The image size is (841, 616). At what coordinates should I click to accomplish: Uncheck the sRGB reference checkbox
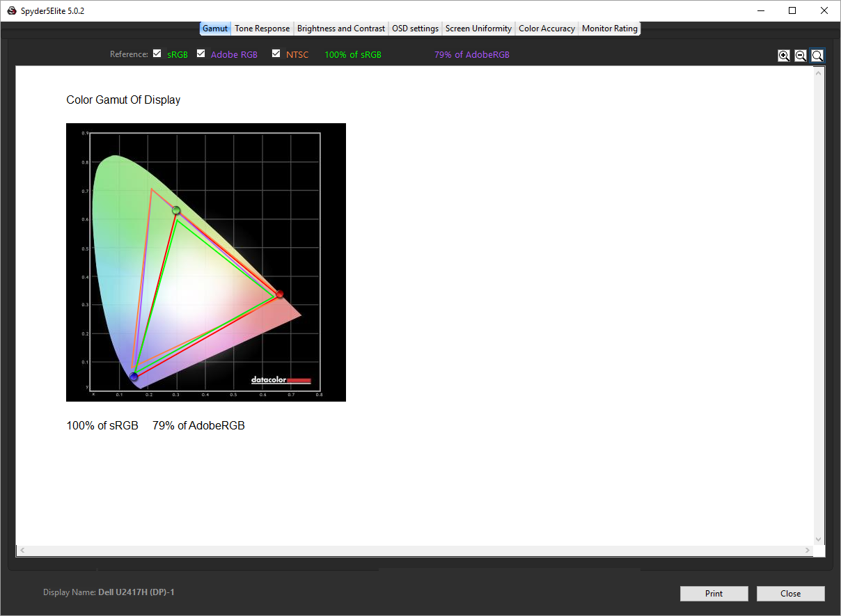[x=157, y=54]
